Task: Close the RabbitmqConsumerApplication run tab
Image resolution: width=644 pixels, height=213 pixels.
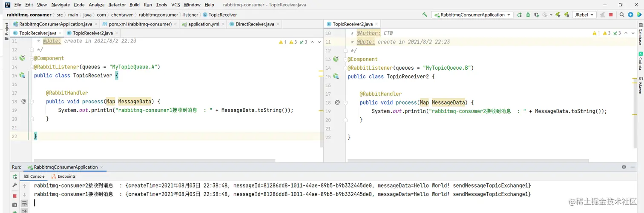Action: (101, 168)
